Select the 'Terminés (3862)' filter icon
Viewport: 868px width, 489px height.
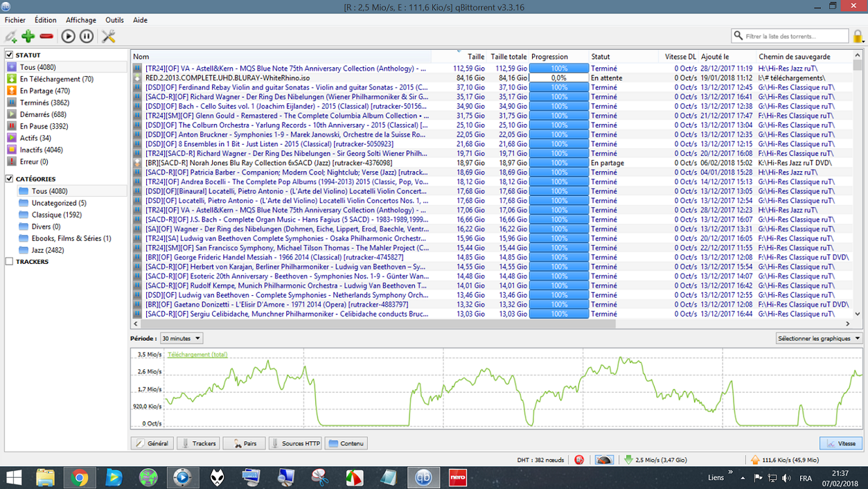[12, 103]
